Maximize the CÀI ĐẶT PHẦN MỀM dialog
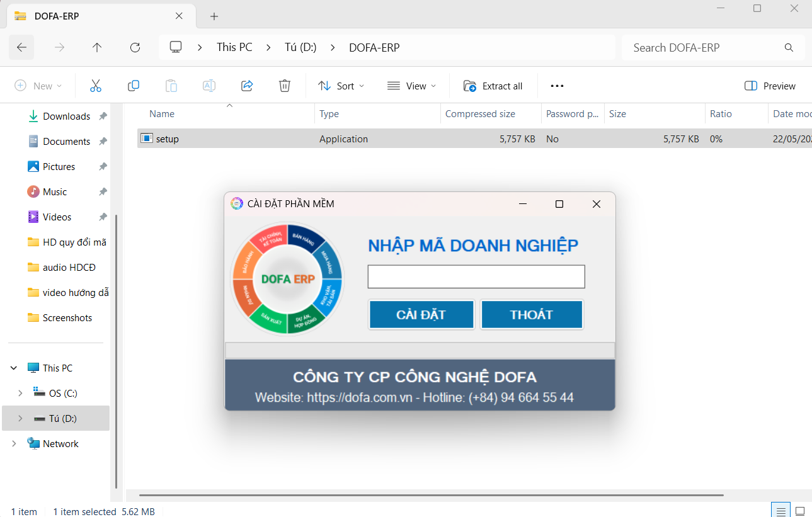Image resolution: width=812 pixels, height=517 pixels. (559, 204)
